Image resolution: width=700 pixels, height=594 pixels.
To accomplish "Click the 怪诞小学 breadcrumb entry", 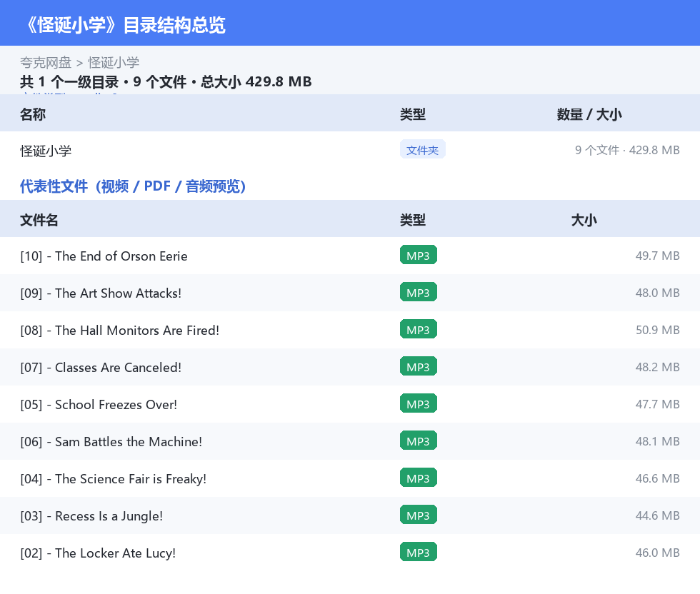I will (114, 63).
